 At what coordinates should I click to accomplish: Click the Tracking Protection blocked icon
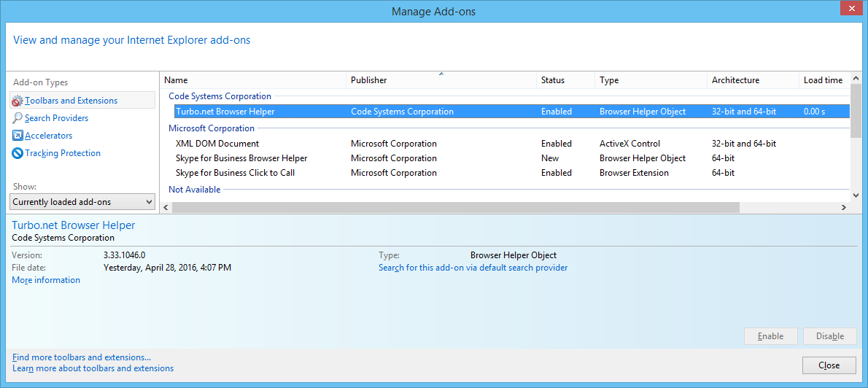(18, 153)
